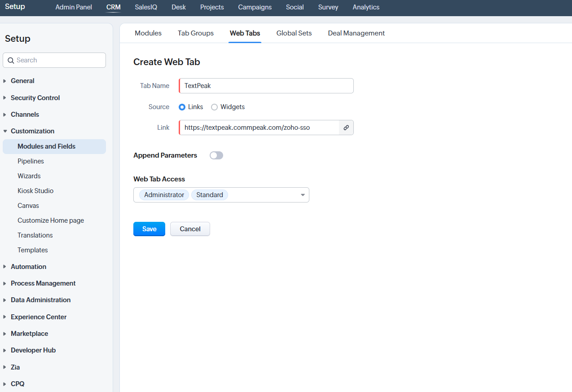Open the Deal Management tab
The width and height of the screenshot is (572, 392).
pos(356,33)
